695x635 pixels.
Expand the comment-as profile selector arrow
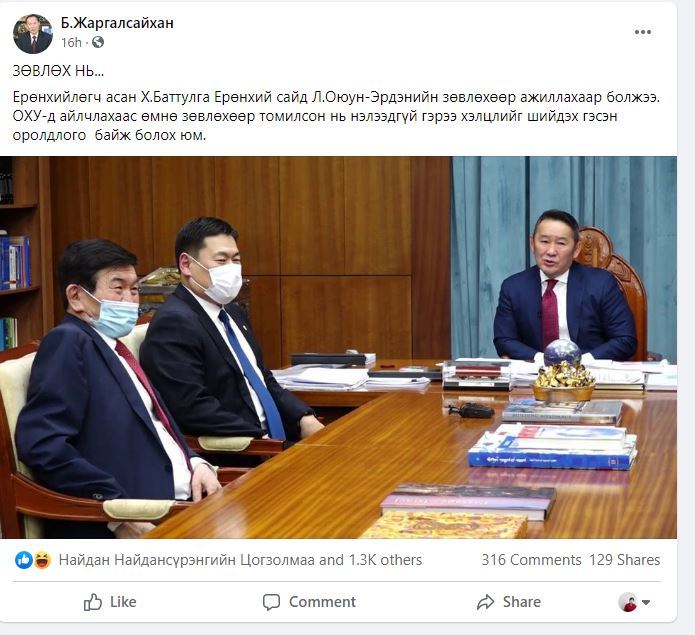pyautogui.click(x=646, y=602)
